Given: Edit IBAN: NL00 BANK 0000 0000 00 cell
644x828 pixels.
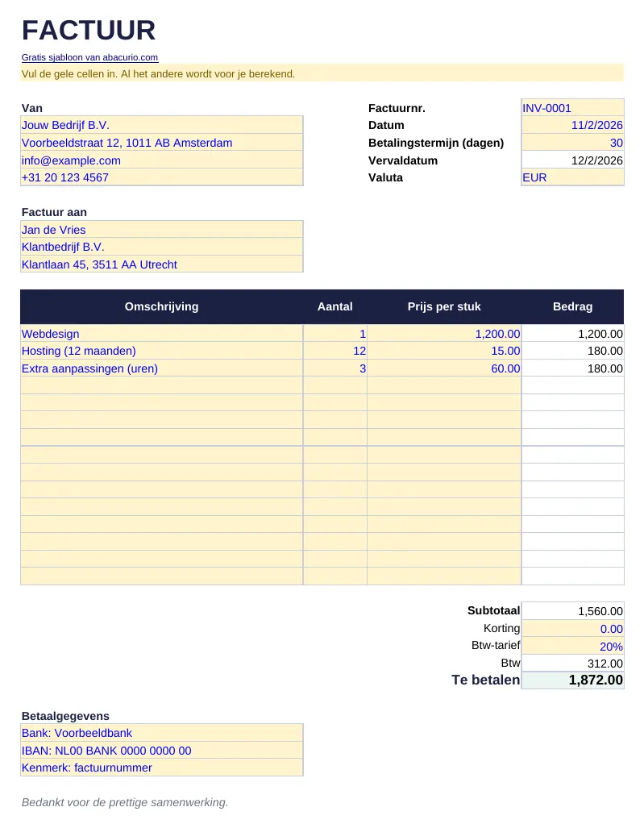Looking at the screenshot, I should [x=161, y=751].
